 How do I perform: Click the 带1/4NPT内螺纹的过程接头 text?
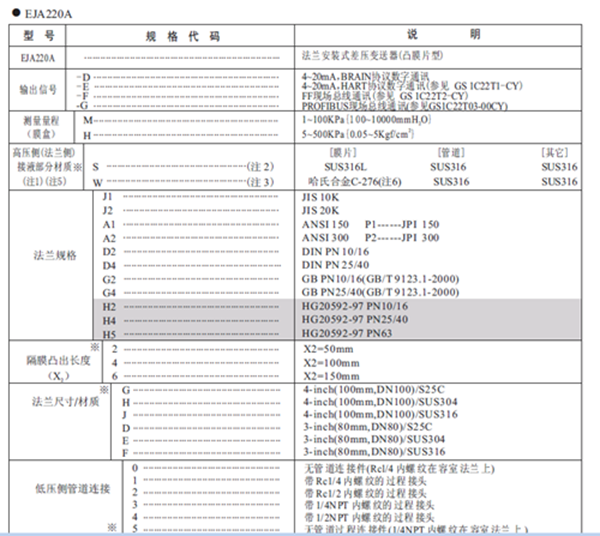[x=369, y=505]
